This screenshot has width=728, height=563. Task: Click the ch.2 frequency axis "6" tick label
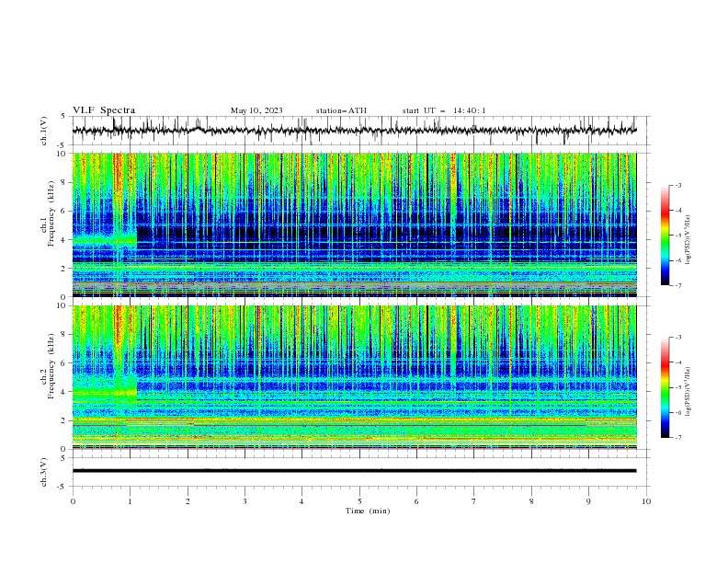(65, 363)
